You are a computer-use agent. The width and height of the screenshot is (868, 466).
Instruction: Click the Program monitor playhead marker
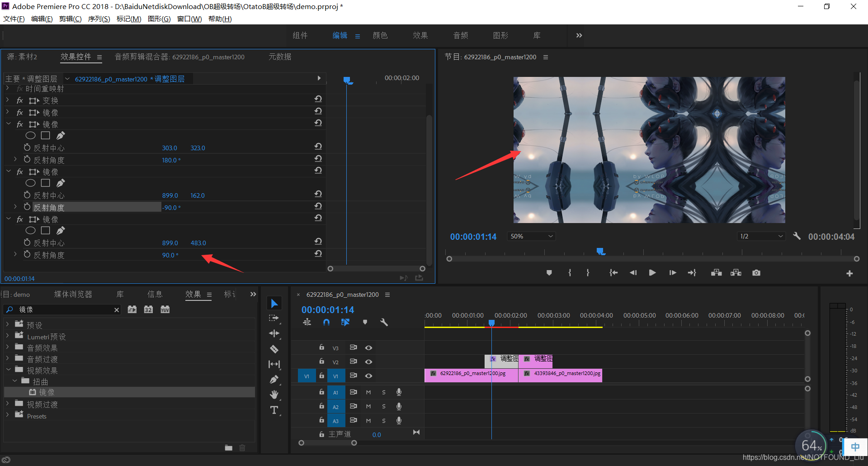600,251
